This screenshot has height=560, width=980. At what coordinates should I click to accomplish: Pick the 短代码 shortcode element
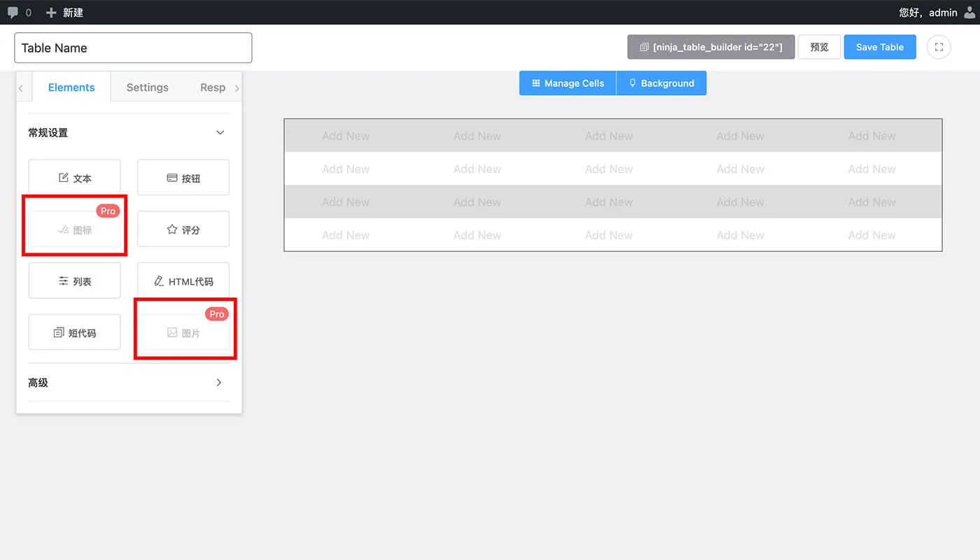click(x=74, y=332)
